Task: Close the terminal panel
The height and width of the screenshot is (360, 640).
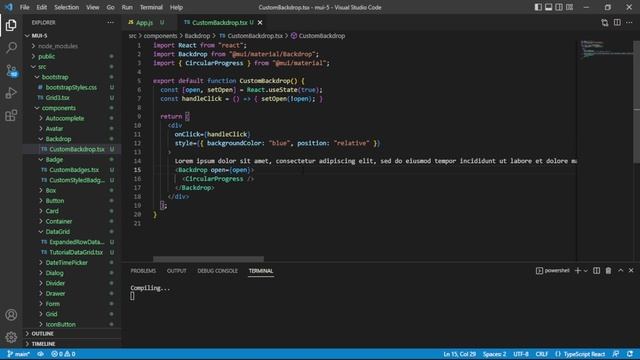Action: 631,271
